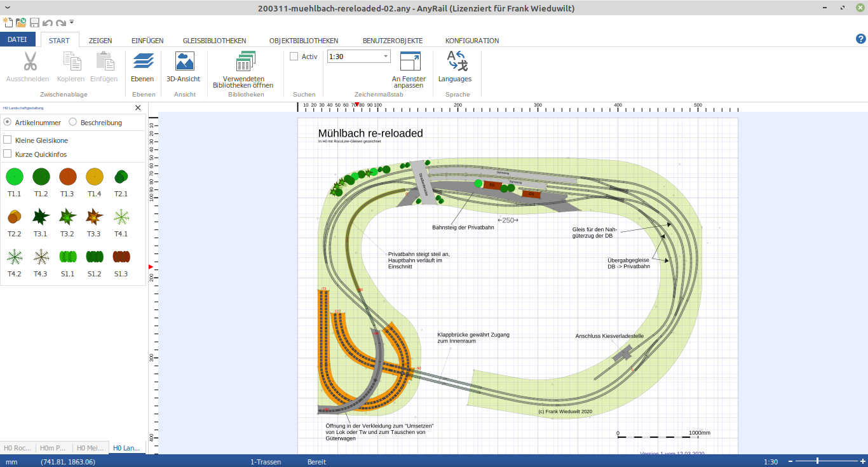Close the H0 Landschaftsgestaltung panel
Screen dimensions: 868x467
click(x=138, y=108)
